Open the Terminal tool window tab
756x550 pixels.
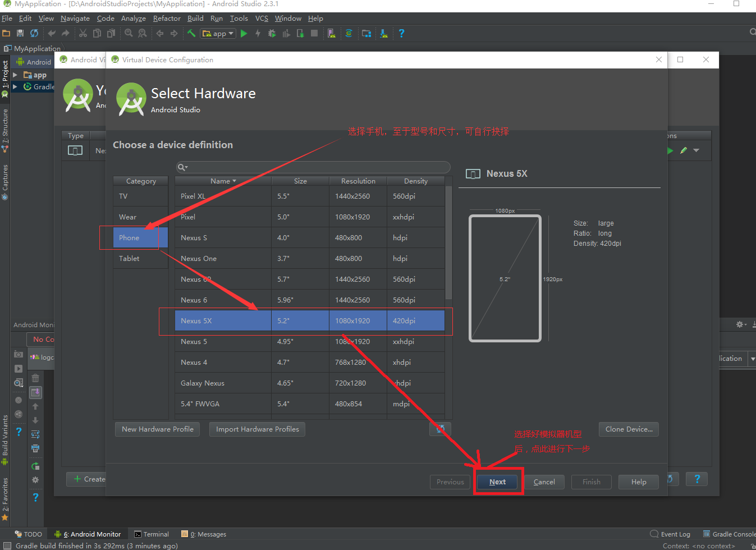click(152, 534)
